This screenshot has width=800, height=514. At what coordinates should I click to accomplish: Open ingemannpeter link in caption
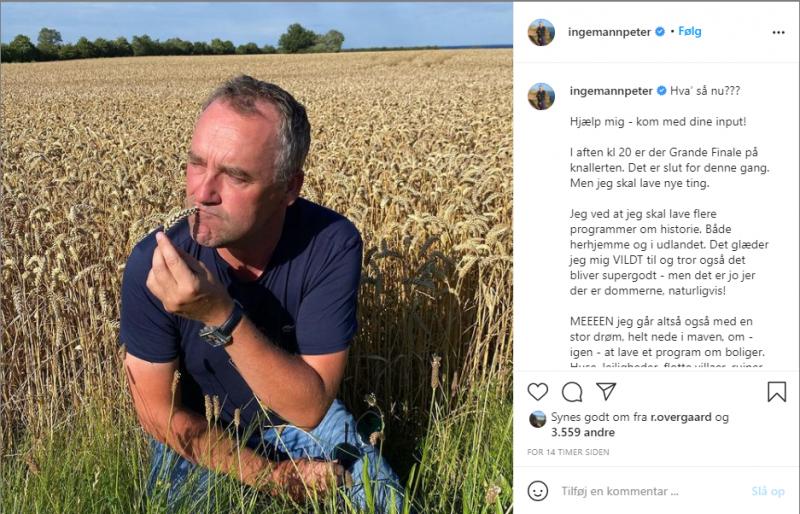click(x=611, y=91)
